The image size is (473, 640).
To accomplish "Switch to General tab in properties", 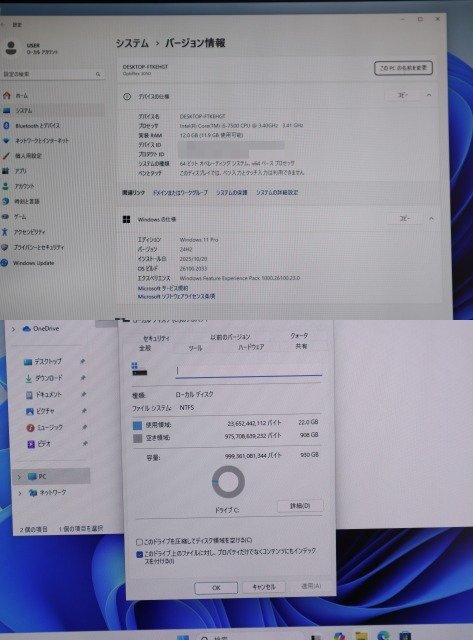I will click(145, 348).
